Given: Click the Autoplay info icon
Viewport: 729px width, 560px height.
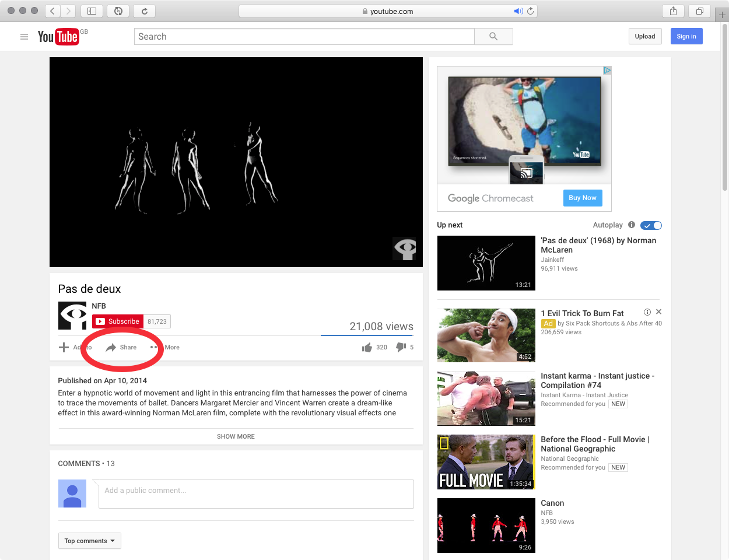Looking at the screenshot, I should (632, 225).
